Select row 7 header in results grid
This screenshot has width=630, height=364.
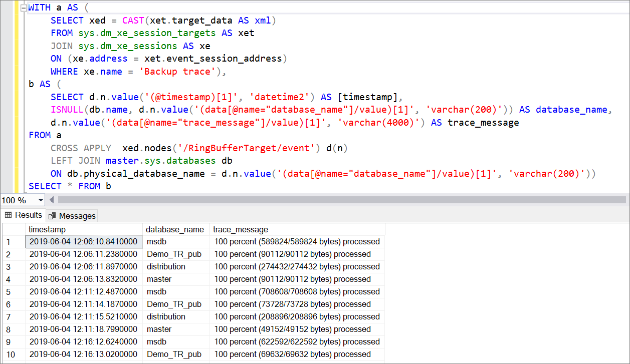tap(14, 316)
